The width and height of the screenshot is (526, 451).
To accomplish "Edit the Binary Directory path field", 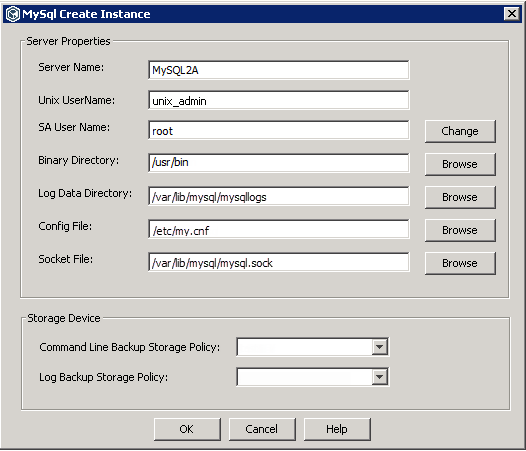I will coord(278,163).
